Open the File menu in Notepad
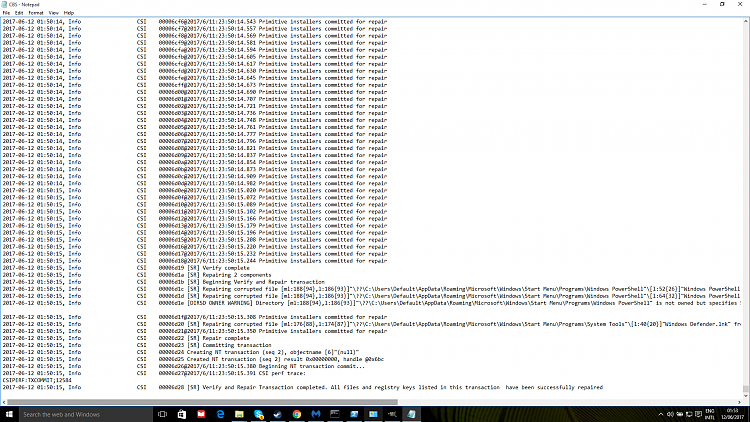 coord(6,13)
